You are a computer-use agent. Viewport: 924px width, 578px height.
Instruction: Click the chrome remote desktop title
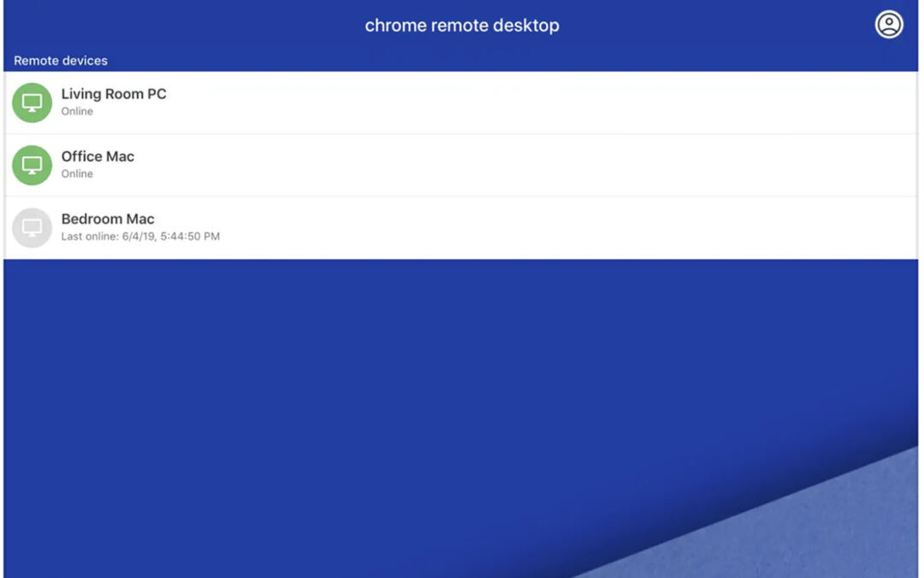pyautogui.click(x=462, y=26)
